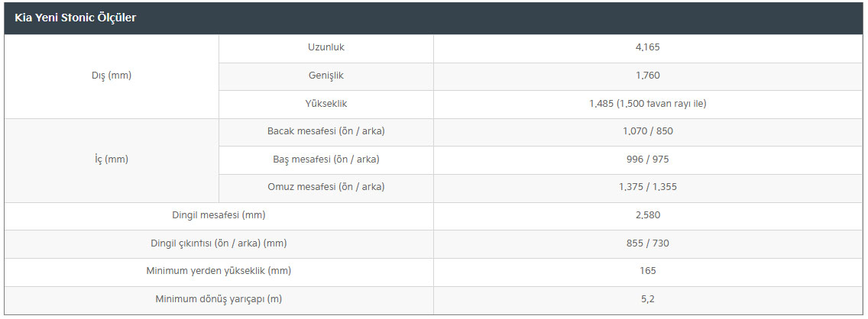Select the Baş mesafesi (ön / arka) label
This screenshot has width=868, height=319.
tap(325, 159)
